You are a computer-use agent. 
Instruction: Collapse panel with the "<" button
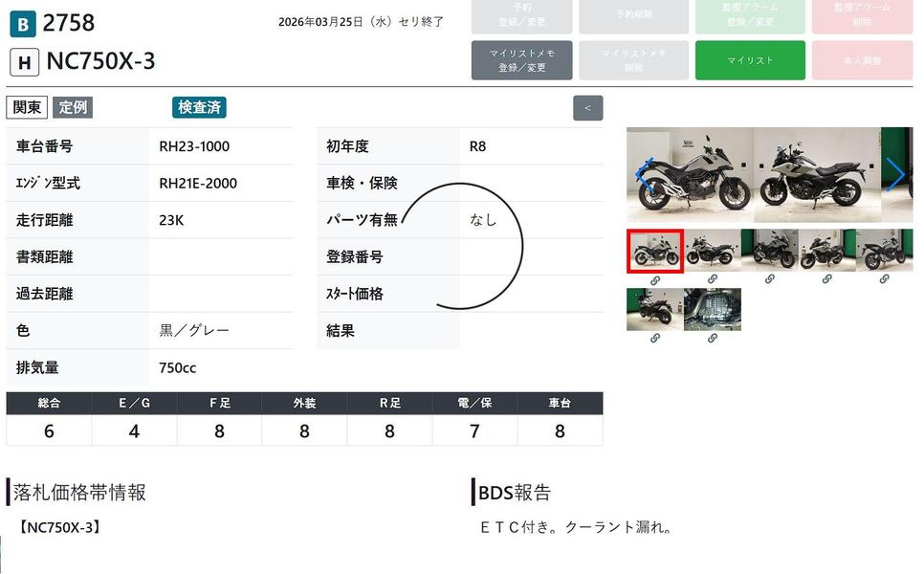587,108
